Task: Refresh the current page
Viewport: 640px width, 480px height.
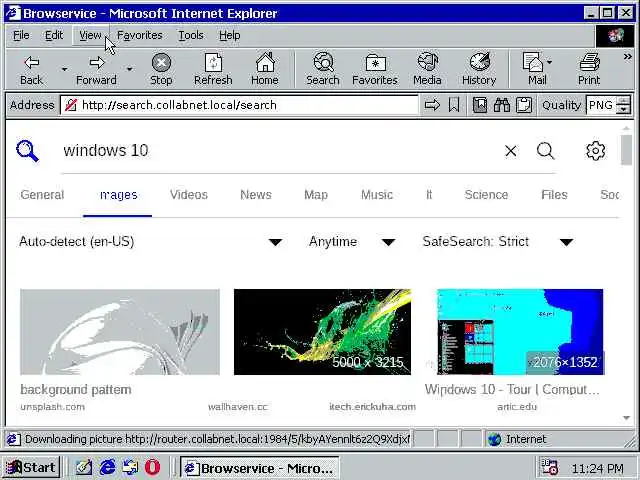Action: (x=213, y=69)
